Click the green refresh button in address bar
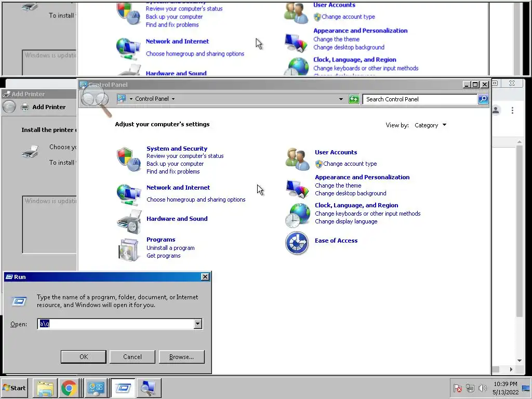The image size is (532, 399). click(353, 99)
